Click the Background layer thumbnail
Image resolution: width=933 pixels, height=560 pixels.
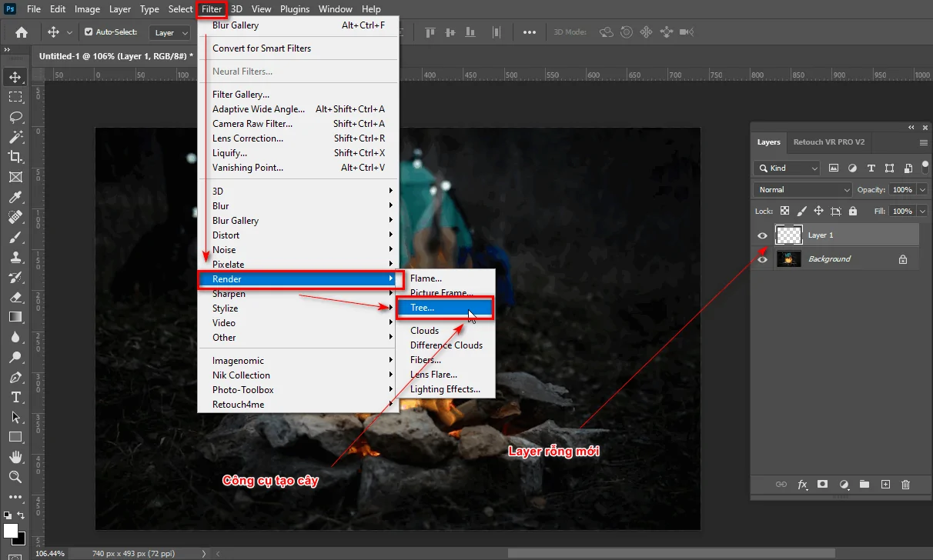point(788,258)
